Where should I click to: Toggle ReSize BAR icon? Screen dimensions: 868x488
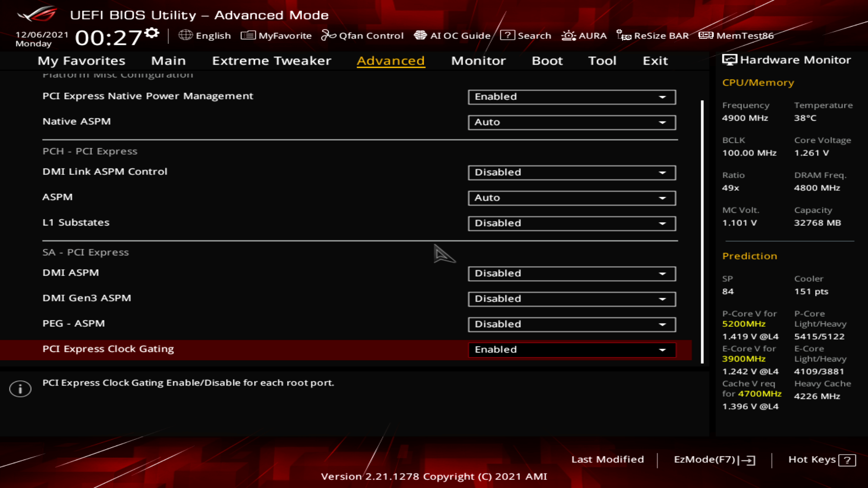click(624, 35)
